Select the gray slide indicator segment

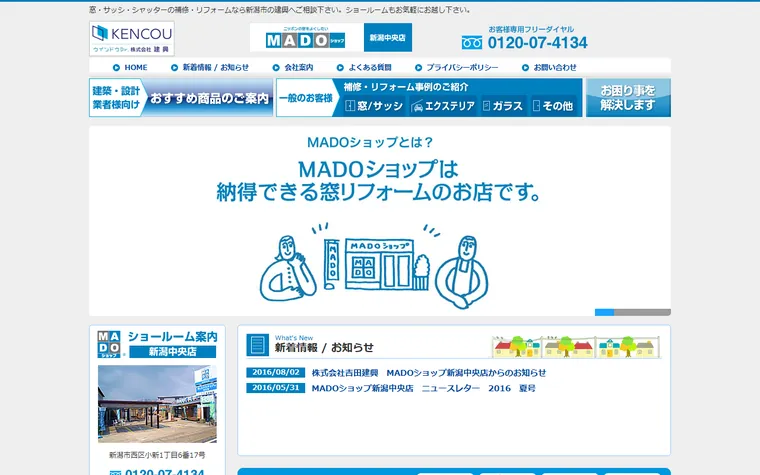pyautogui.click(x=642, y=312)
